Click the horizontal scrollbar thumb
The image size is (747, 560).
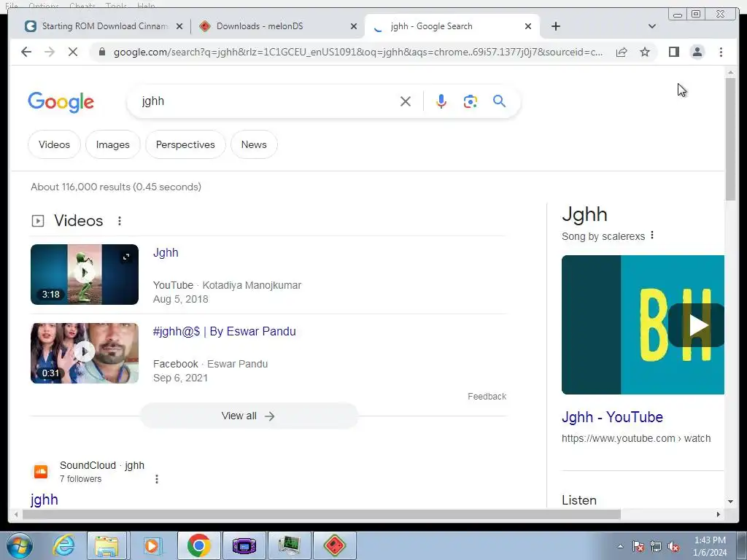tap(322, 514)
